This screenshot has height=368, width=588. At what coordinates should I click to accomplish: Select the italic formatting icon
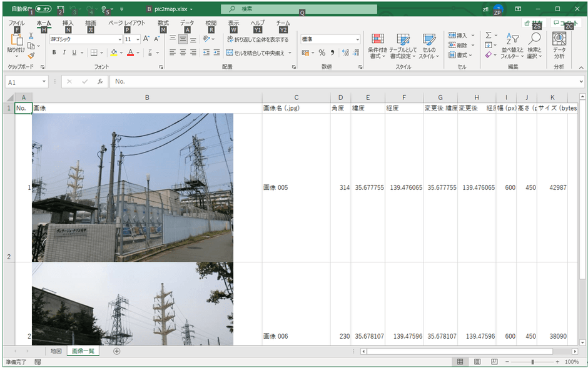[64, 52]
